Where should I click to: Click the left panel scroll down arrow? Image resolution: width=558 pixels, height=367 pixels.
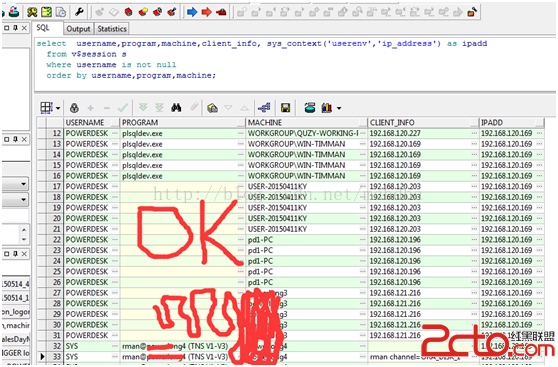pyautogui.click(x=24, y=239)
